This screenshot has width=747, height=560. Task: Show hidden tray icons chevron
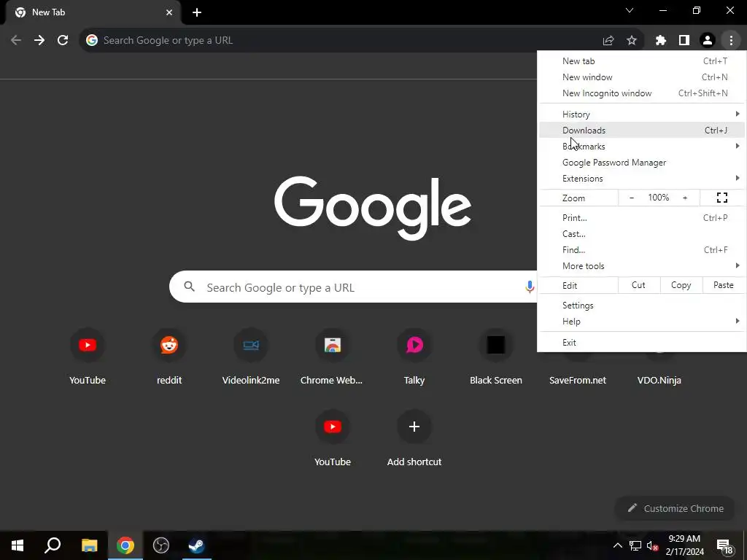point(617,545)
